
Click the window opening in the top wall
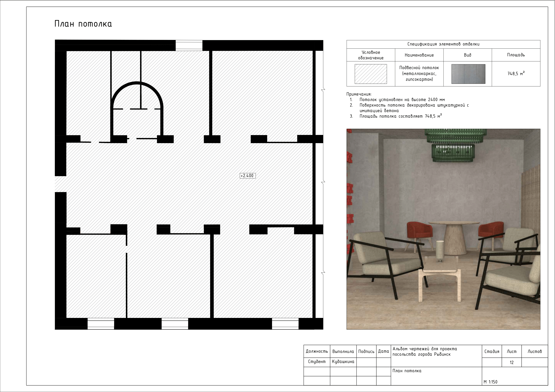pos(189,45)
